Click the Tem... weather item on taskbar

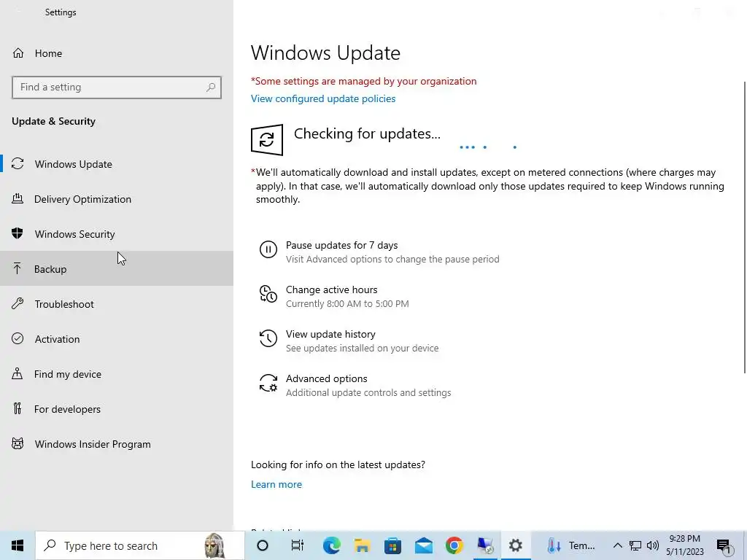coord(570,545)
